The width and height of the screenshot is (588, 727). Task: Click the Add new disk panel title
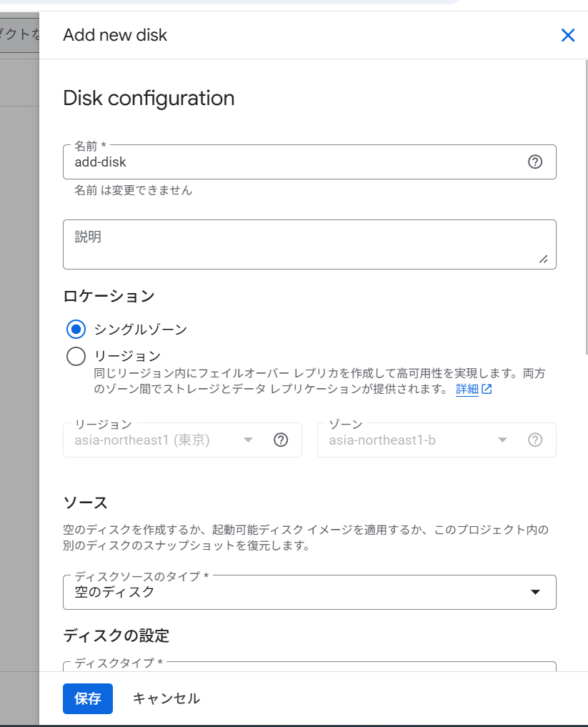[x=115, y=35]
